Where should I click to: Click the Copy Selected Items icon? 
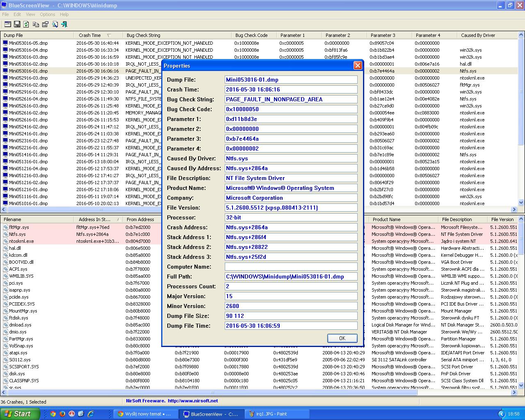click(x=36, y=25)
